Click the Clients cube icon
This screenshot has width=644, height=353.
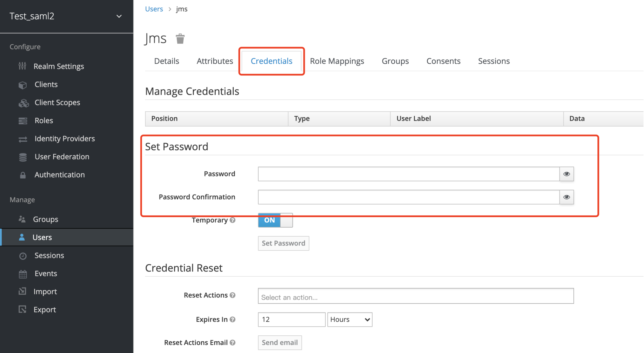pyautogui.click(x=23, y=85)
